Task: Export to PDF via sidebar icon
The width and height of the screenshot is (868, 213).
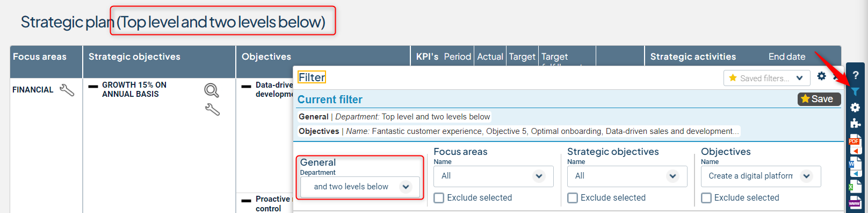Action: pos(855,144)
